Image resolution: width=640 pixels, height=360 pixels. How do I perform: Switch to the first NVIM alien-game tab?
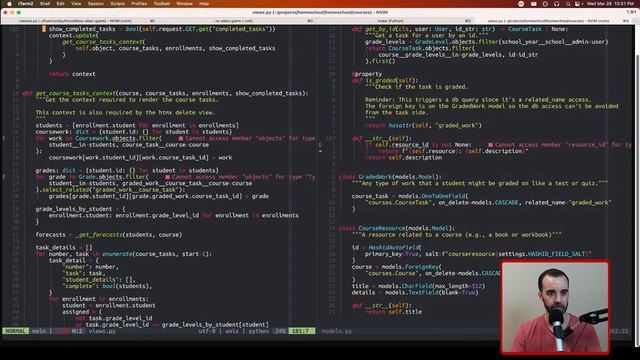[x=80, y=20]
